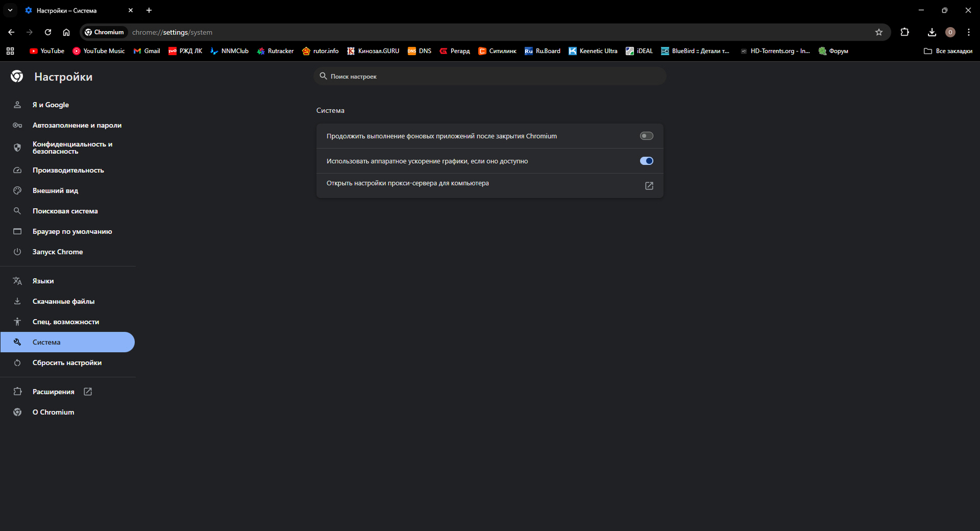Open the DNS bookmark

[x=419, y=51]
